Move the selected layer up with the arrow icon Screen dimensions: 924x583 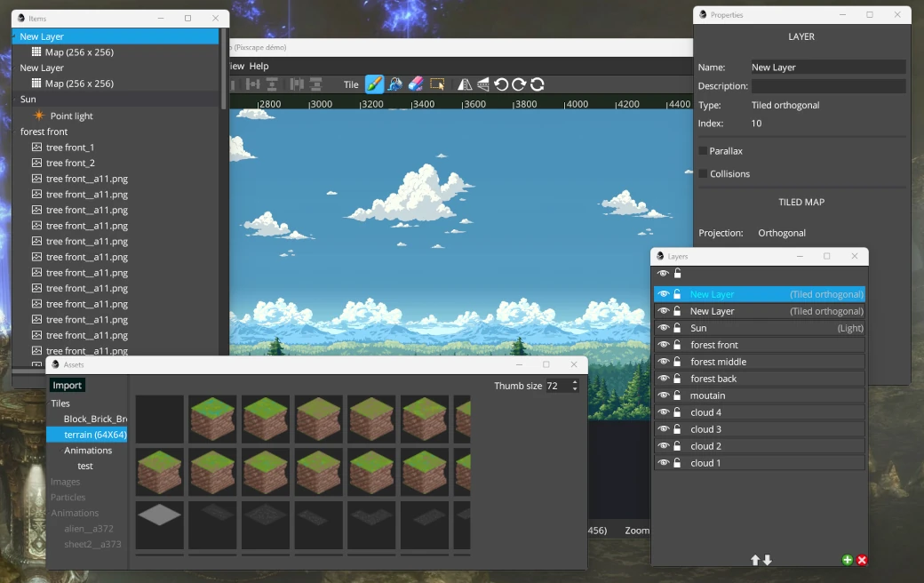pyautogui.click(x=754, y=560)
